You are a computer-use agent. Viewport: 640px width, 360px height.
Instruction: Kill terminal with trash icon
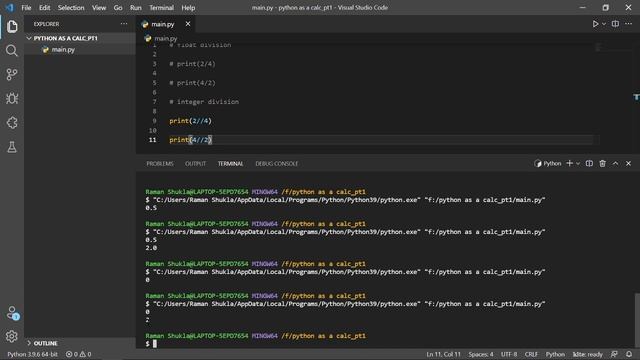[602, 164]
